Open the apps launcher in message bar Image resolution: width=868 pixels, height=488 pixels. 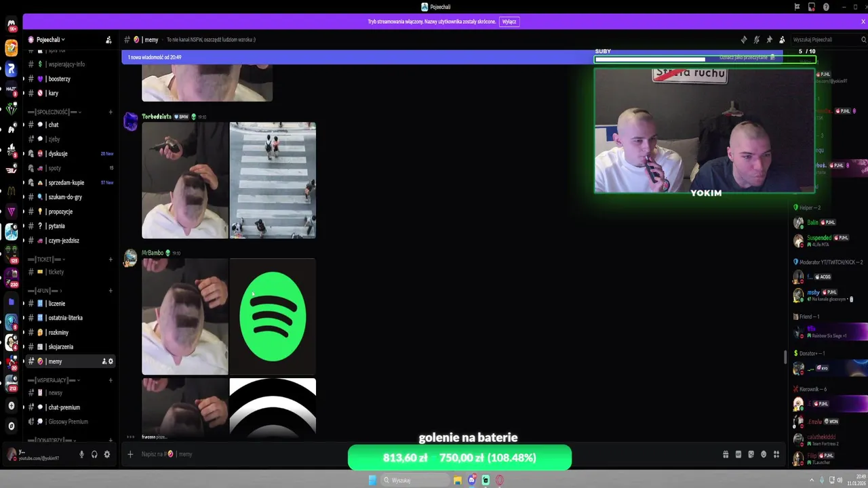coord(776,454)
